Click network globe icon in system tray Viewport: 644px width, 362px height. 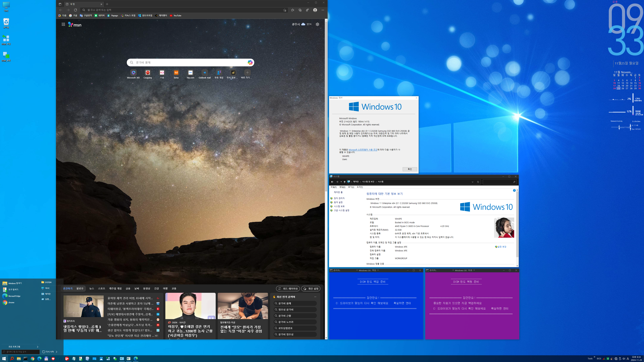[616, 358]
